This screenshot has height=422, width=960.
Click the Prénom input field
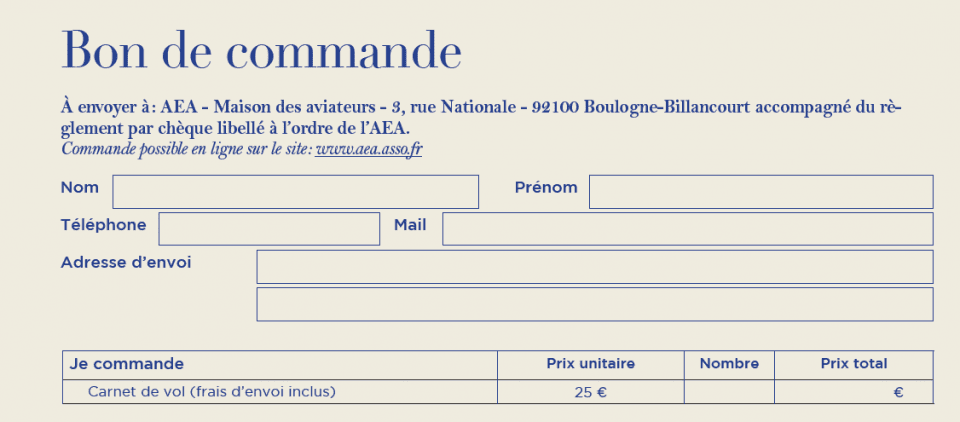coord(761,192)
